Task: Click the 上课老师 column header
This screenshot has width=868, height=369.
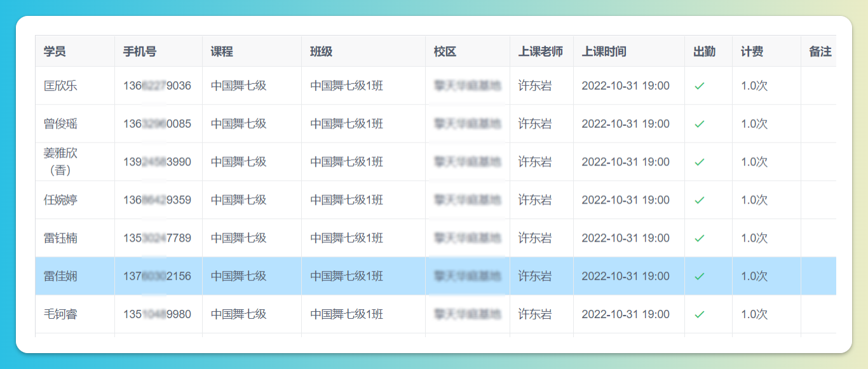Action: [541, 52]
